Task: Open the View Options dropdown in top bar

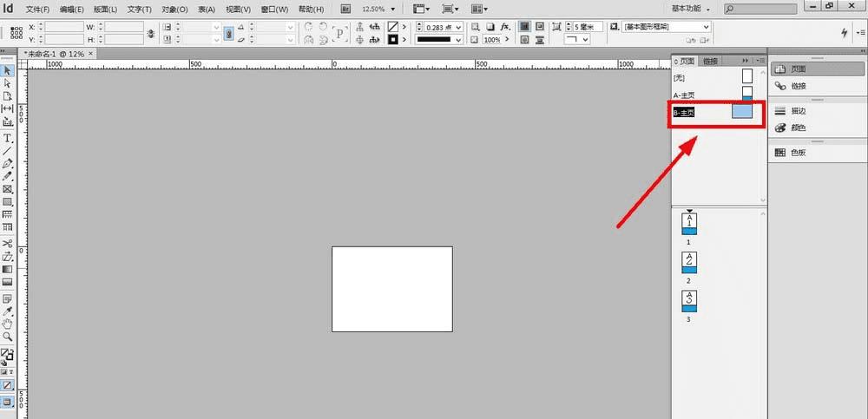Action: pyautogui.click(x=422, y=9)
